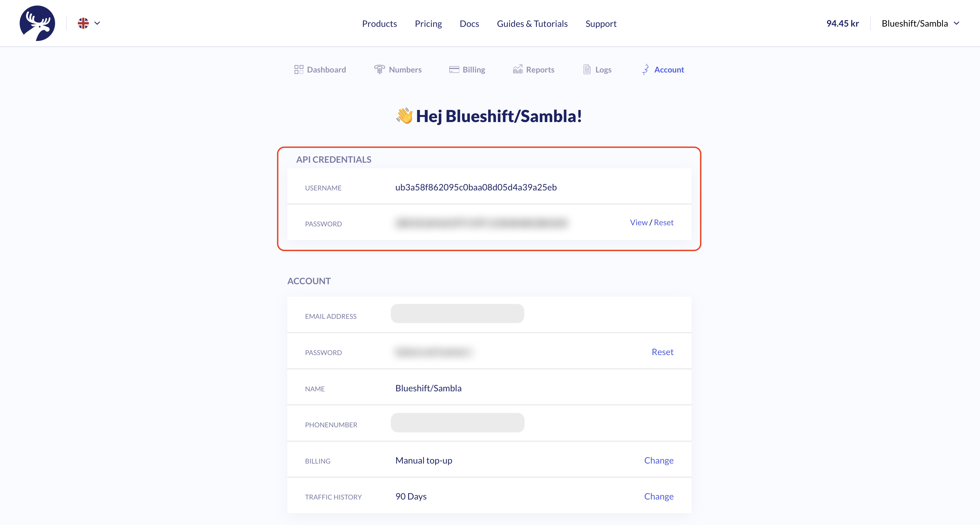Open the Blueshift/Sambla user dropdown

pos(920,24)
